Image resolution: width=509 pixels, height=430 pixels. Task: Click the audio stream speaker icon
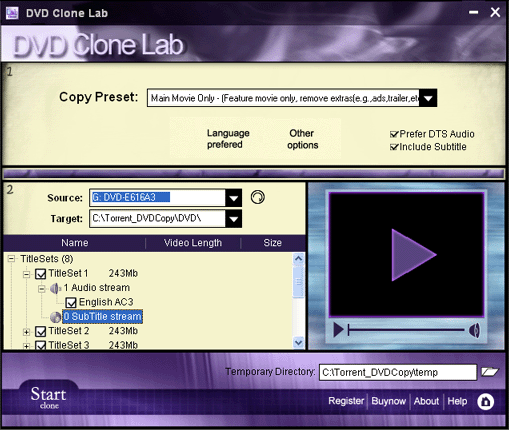(x=56, y=288)
